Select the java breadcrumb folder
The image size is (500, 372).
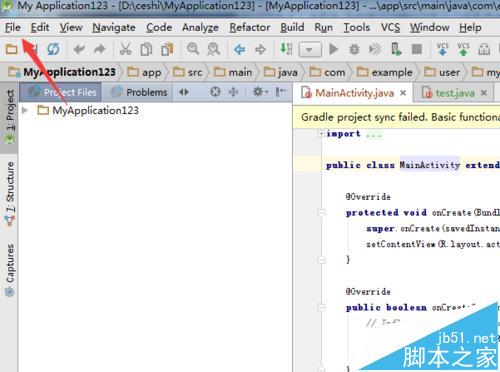[x=280, y=72]
